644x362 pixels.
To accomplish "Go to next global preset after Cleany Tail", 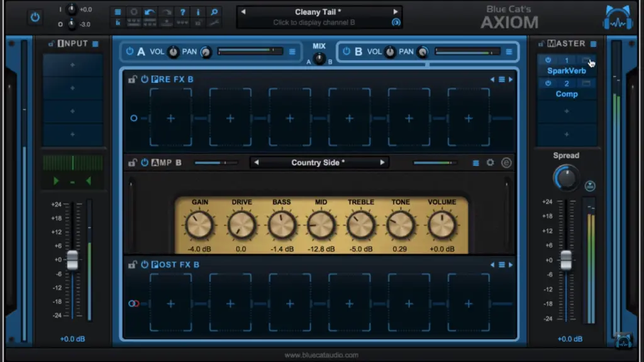I will click(x=395, y=12).
